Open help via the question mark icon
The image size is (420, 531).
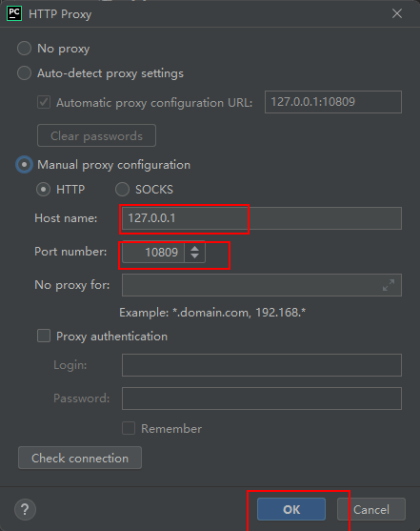[25, 509]
